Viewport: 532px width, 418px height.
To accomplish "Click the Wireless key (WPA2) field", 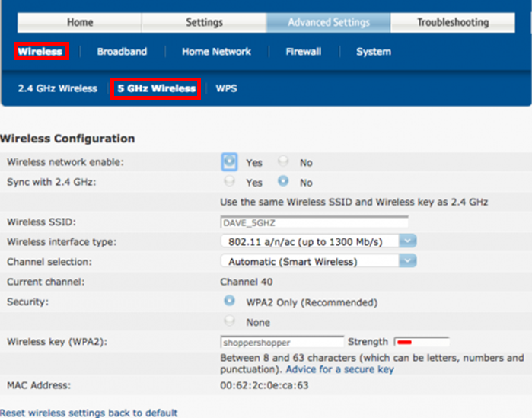I will point(281,342).
